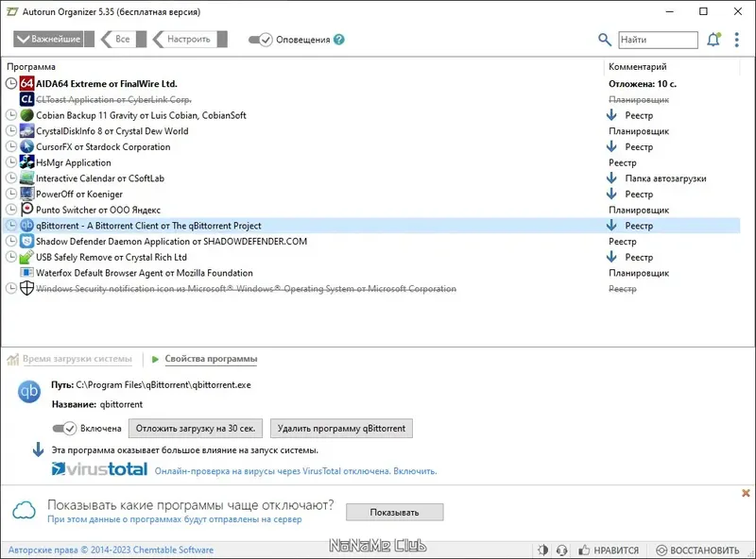Click Отложена: 10 с. comment cell

(x=643, y=84)
